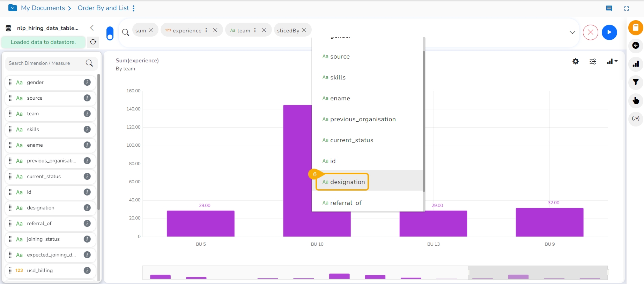Viewport: 644px width, 284px height.
Task: Open the filter funnel icon in sidebar
Action: pos(636,82)
